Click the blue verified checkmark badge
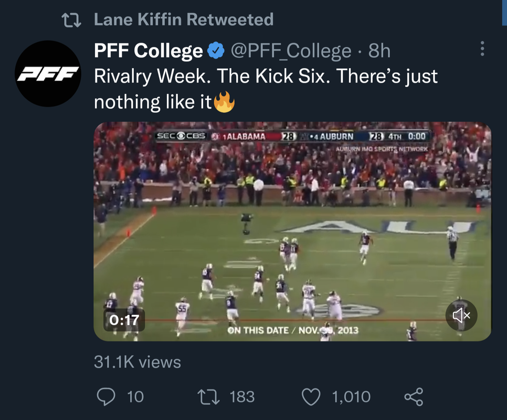This screenshot has width=507, height=420. coord(216,51)
